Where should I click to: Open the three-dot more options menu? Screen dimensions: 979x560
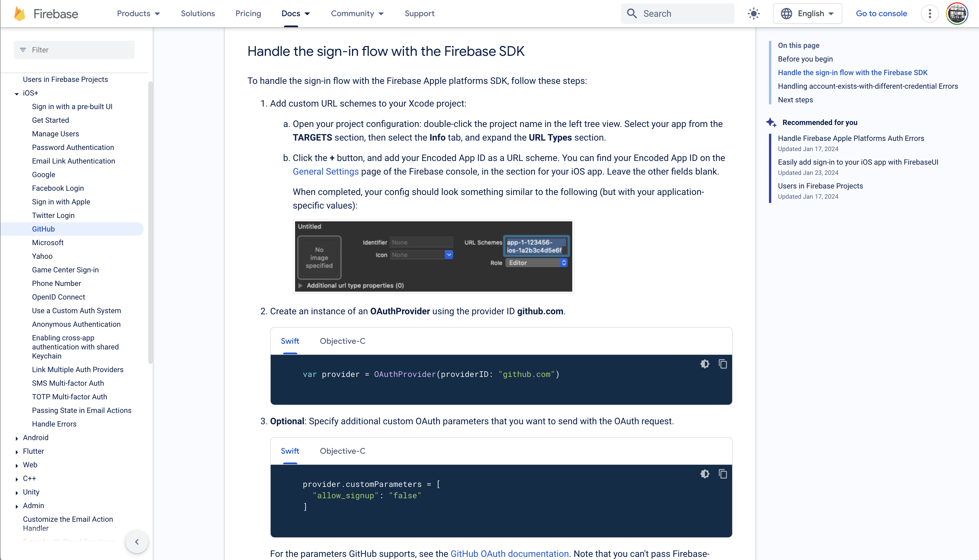click(x=930, y=14)
